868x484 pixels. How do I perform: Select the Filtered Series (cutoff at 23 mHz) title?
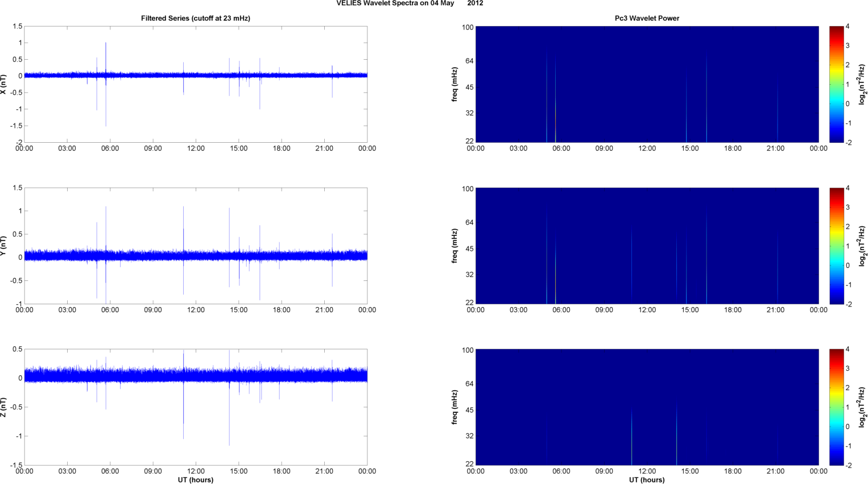coord(196,18)
